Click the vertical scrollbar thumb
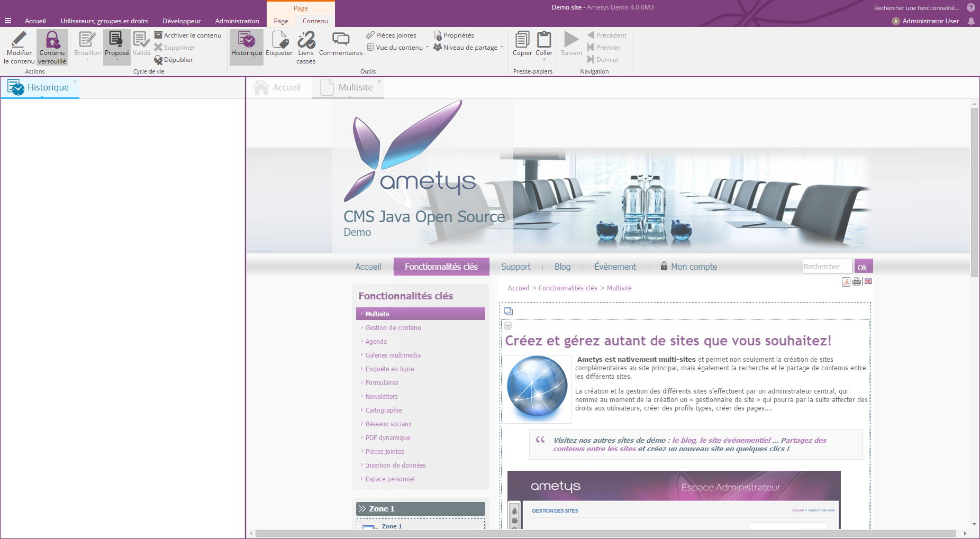980x539 pixels. click(x=974, y=192)
